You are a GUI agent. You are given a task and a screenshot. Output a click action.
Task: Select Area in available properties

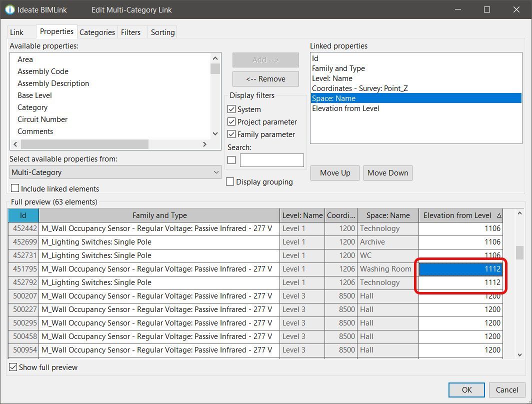point(25,59)
